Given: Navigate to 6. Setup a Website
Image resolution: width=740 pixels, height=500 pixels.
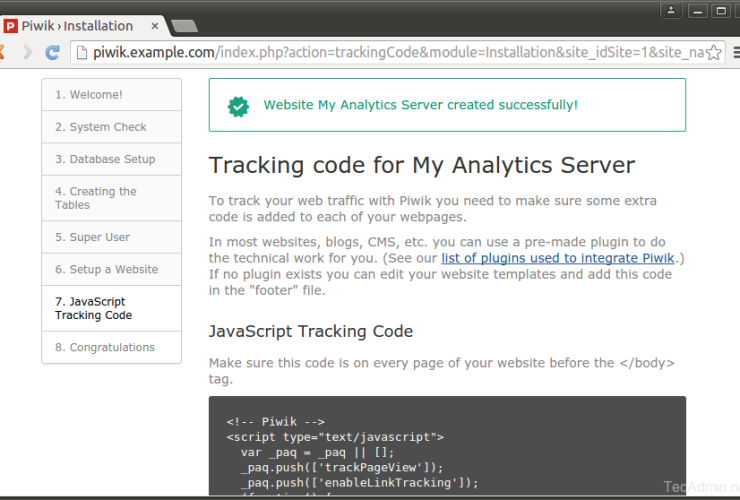Looking at the screenshot, I should coord(106,269).
